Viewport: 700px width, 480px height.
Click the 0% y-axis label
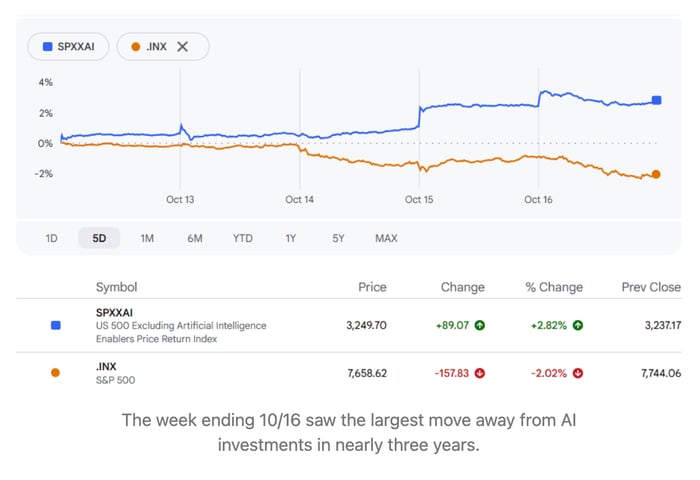point(45,143)
